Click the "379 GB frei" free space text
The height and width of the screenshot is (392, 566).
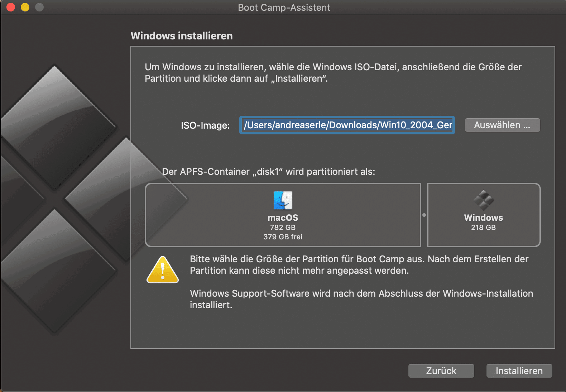[x=283, y=237]
